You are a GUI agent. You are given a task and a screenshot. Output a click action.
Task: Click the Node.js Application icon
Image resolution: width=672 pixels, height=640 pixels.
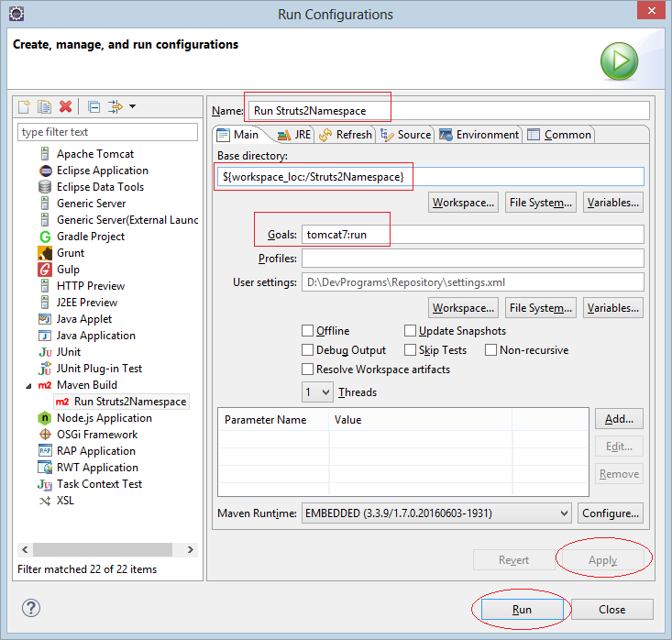coord(45,418)
